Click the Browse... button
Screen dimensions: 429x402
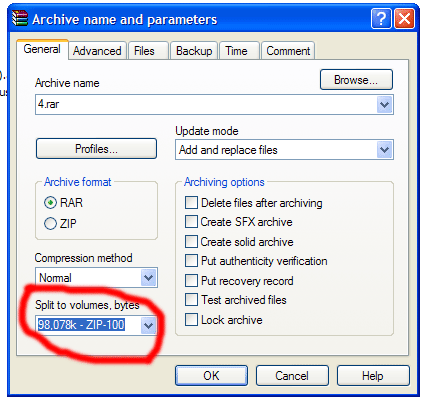click(x=356, y=80)
